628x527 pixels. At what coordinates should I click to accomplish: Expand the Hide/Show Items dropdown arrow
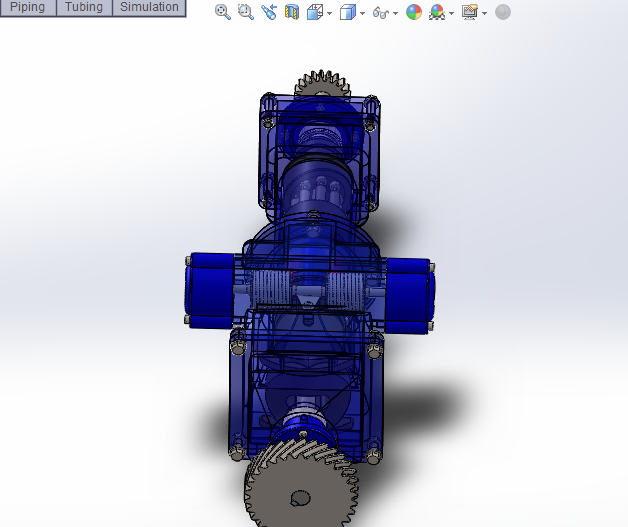click(396, 13)
